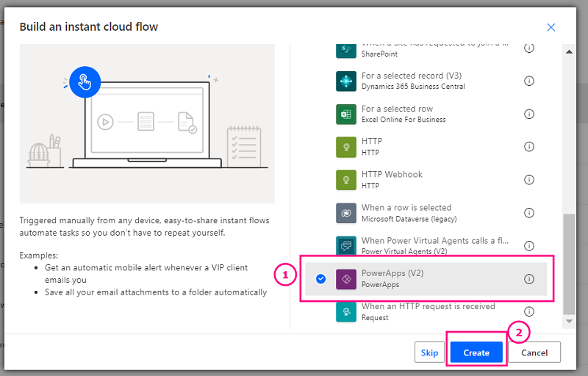Click the HTTP Webhook trigger icon
The image size is (588, 376).
coord(345,180)
